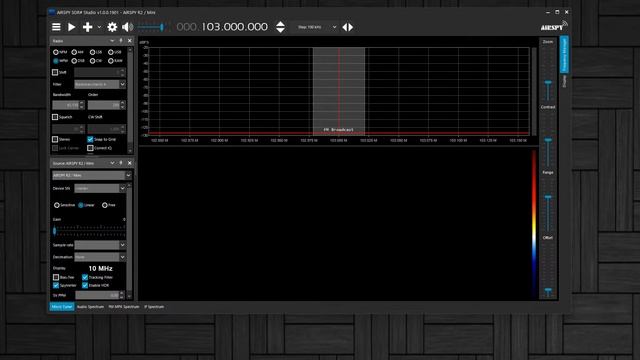Adjust the Range vertical slider
The height and width of the screenshot is (360, 640).
(x=548, y=204)
